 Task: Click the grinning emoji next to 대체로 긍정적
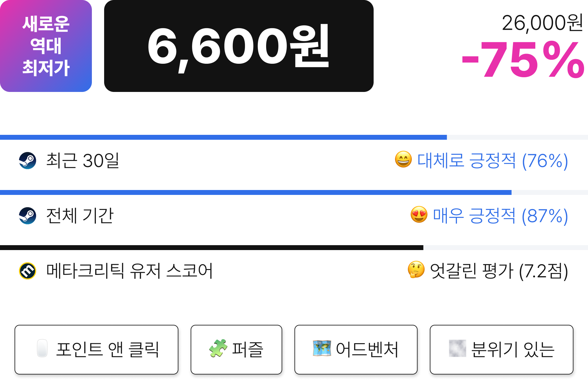coord(403,159)
